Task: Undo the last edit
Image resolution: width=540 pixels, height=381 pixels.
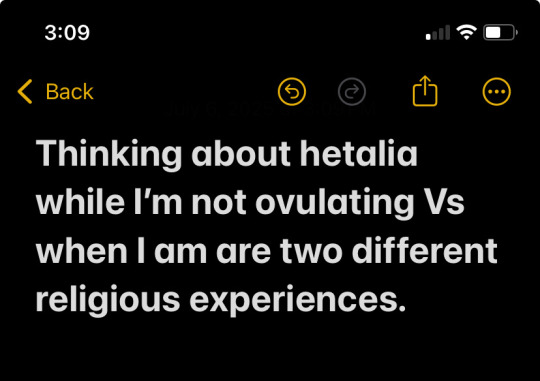Action: click(x=292, y=92)
